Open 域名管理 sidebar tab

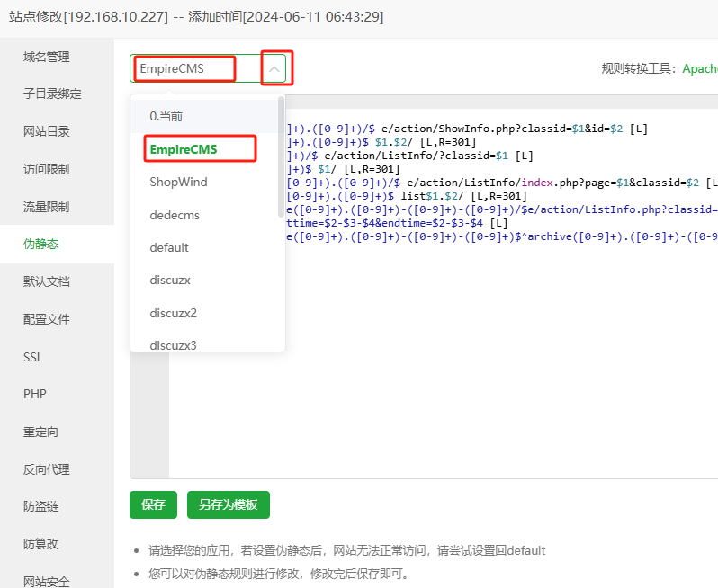[x=57, y=57]
